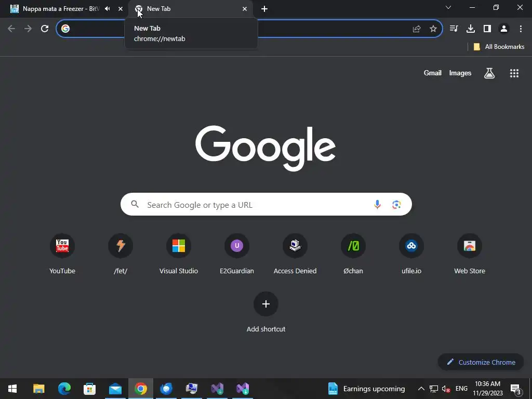Viewport: 532px width, 399px height.
Task: Click the browser address bar
Action: 249,29
